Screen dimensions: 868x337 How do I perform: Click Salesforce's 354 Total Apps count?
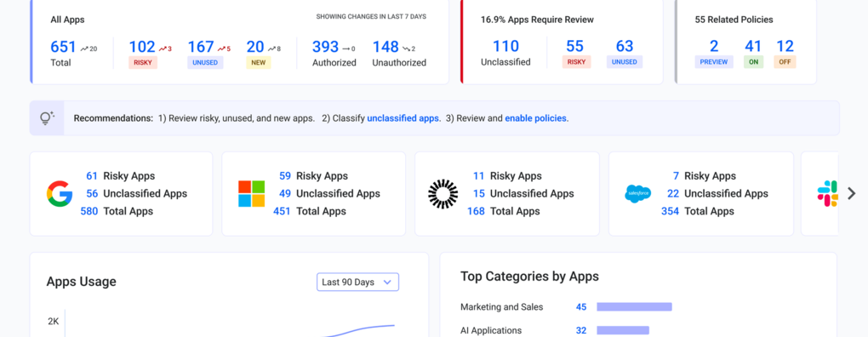[x=671, y=211]
